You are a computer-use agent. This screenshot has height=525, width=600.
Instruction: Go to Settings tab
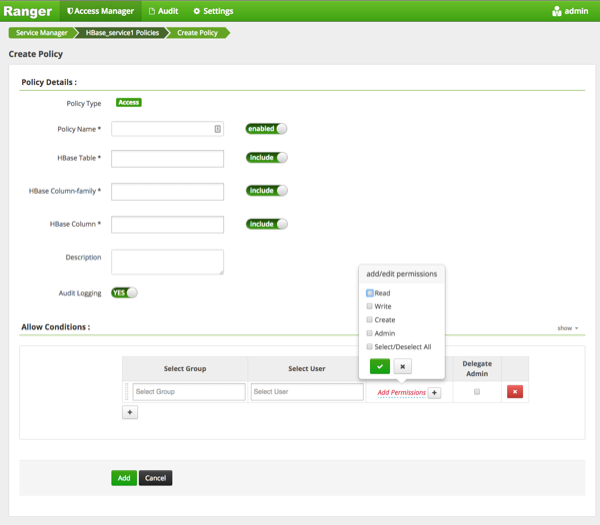pos(213,11)
